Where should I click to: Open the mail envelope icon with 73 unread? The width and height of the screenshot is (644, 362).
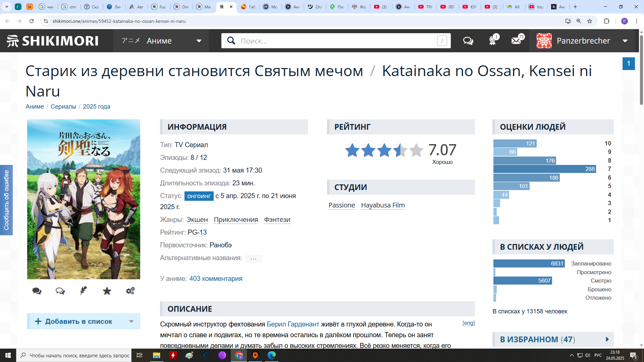coord(516,41)
